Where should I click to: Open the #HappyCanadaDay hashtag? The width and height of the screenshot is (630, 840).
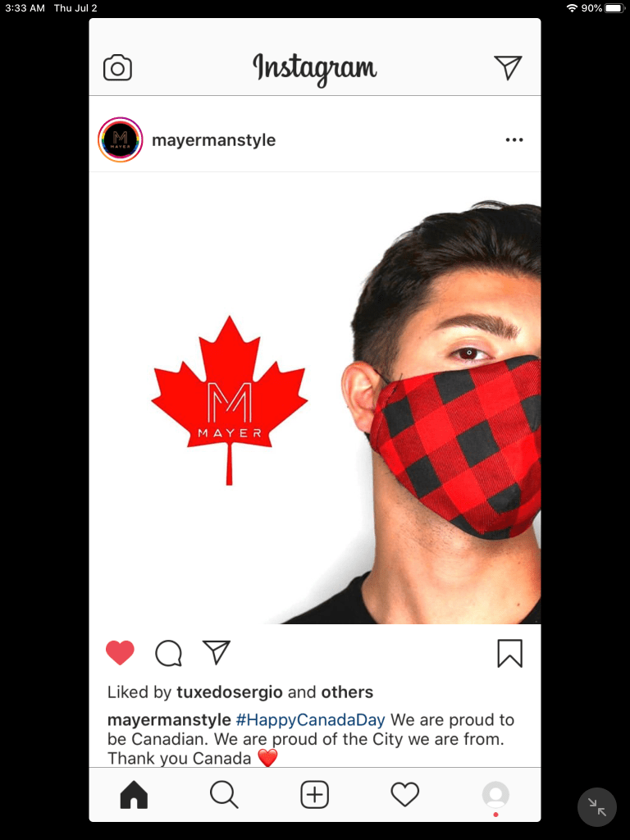[x=310, y=719]
